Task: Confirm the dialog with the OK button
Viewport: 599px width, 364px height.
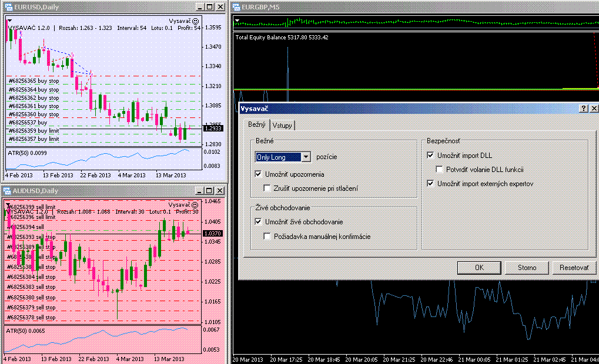Action: pos(479,268)
